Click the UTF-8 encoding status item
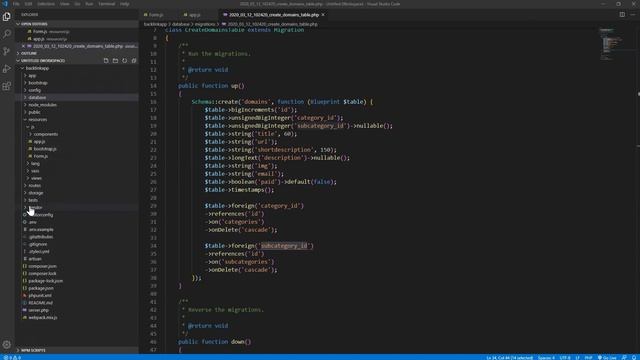 point(565,358)
